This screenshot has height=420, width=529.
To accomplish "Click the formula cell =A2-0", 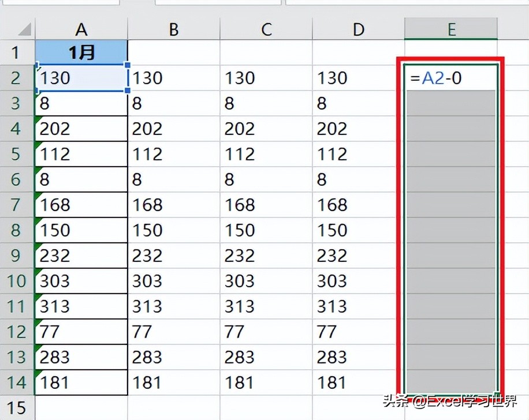I will pyautogui.click(x=451, y=78).
